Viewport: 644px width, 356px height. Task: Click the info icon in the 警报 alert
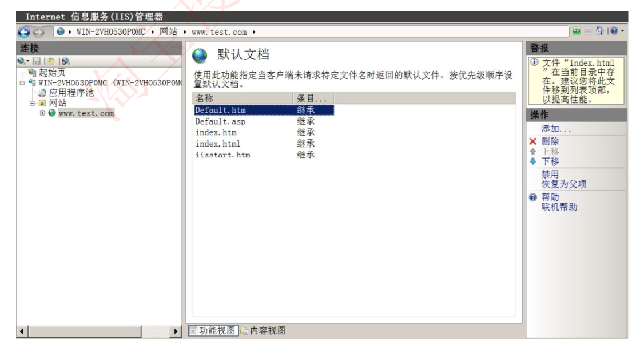534,62
